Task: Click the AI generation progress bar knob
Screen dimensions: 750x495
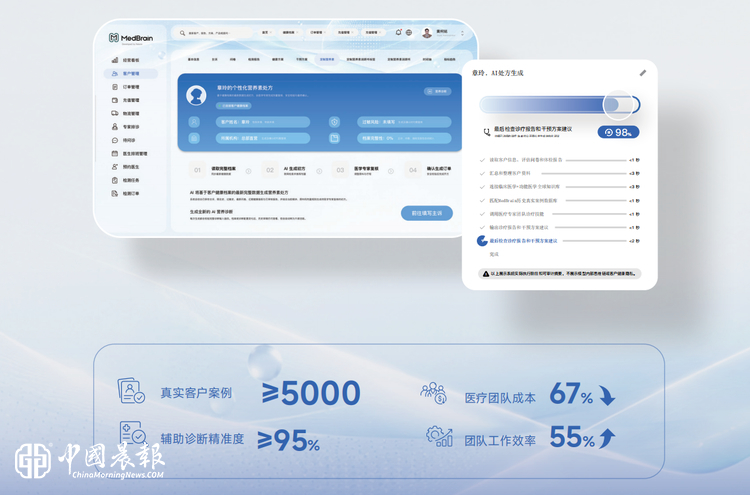Action: [618, 105]
